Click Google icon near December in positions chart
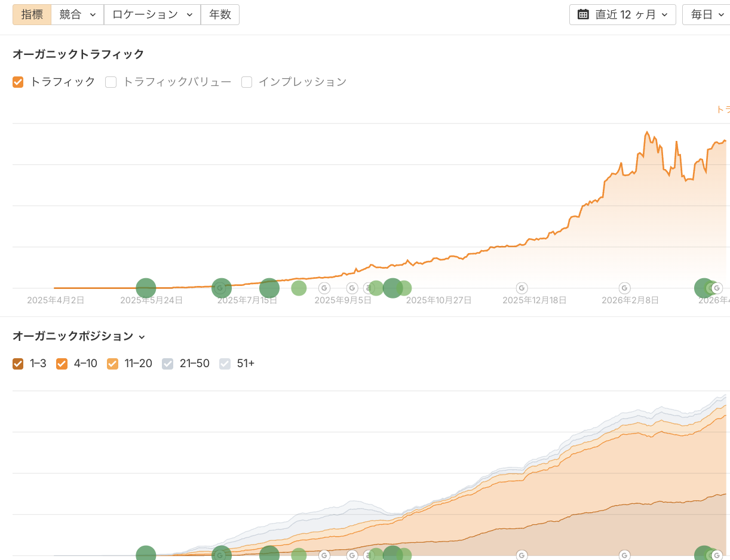 tap(522, 555)
